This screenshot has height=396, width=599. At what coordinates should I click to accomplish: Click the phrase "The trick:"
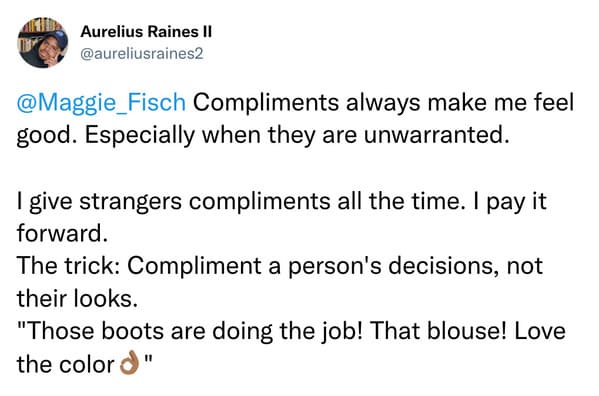click(x=68, y=266)
